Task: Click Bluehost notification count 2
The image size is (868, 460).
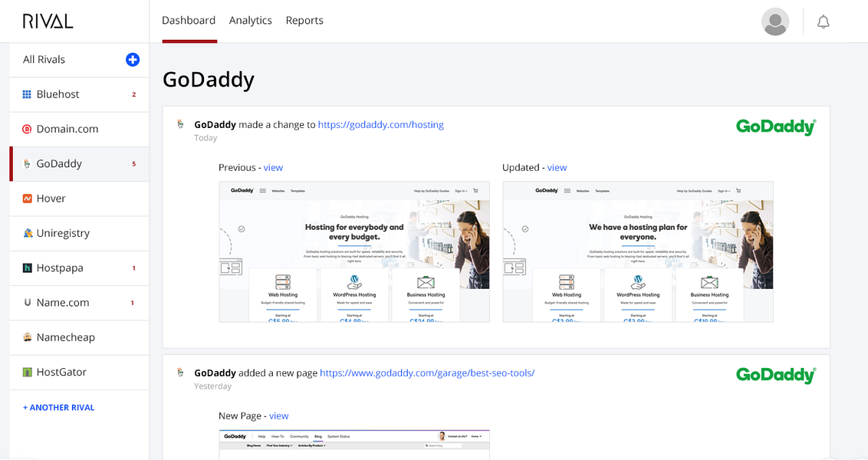Action: pos(134,94)
